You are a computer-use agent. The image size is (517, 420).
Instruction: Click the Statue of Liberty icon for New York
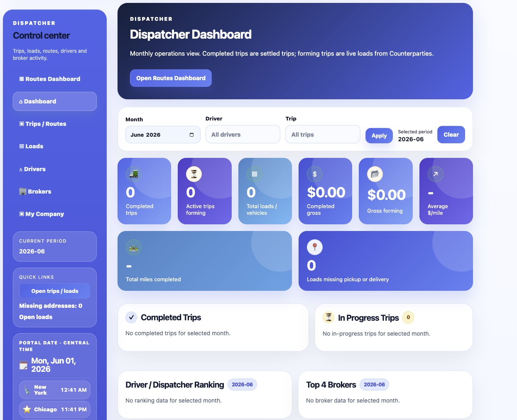[27, 390]
